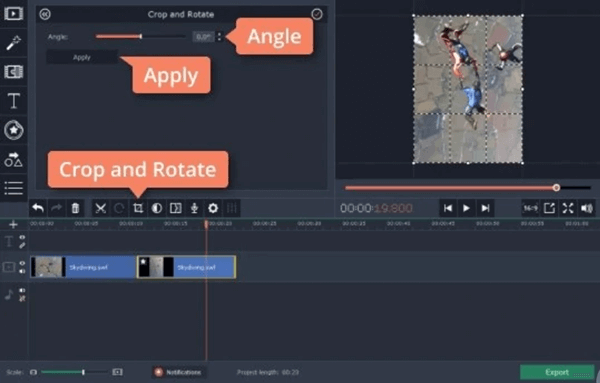The height and width of the screenshot is (383, 600).
Task: Undo the last action
Action: coord(38,208)
